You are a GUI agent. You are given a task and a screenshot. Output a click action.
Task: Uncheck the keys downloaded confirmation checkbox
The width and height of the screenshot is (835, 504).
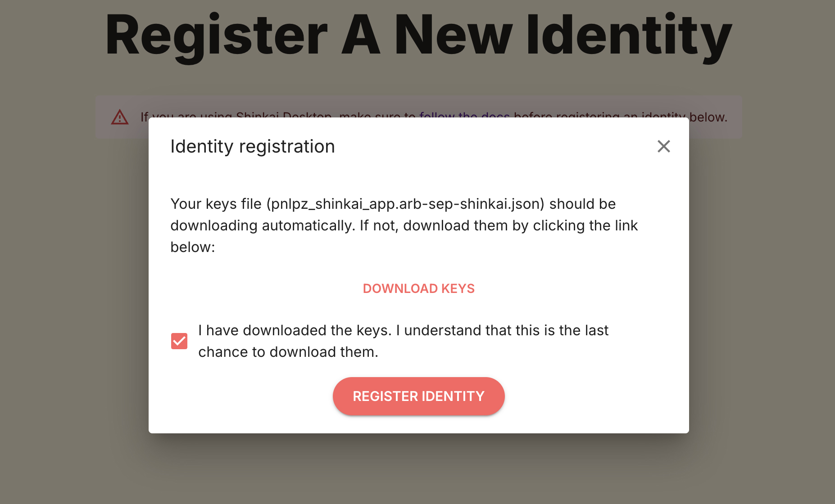(x=179, y=341)
